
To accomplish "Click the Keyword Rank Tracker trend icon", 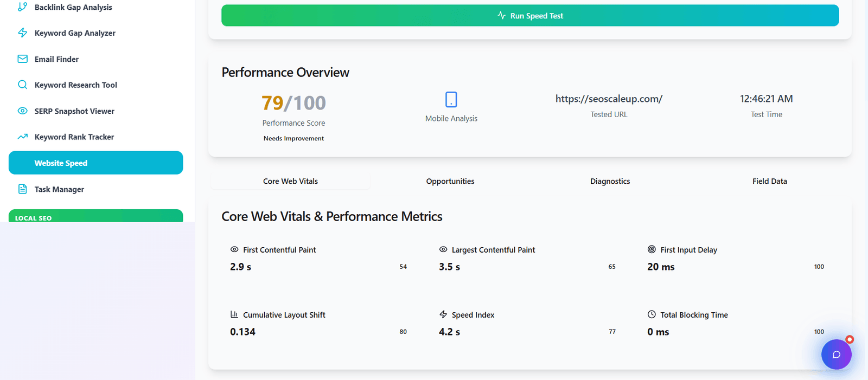I will click(x=22, y=137).
